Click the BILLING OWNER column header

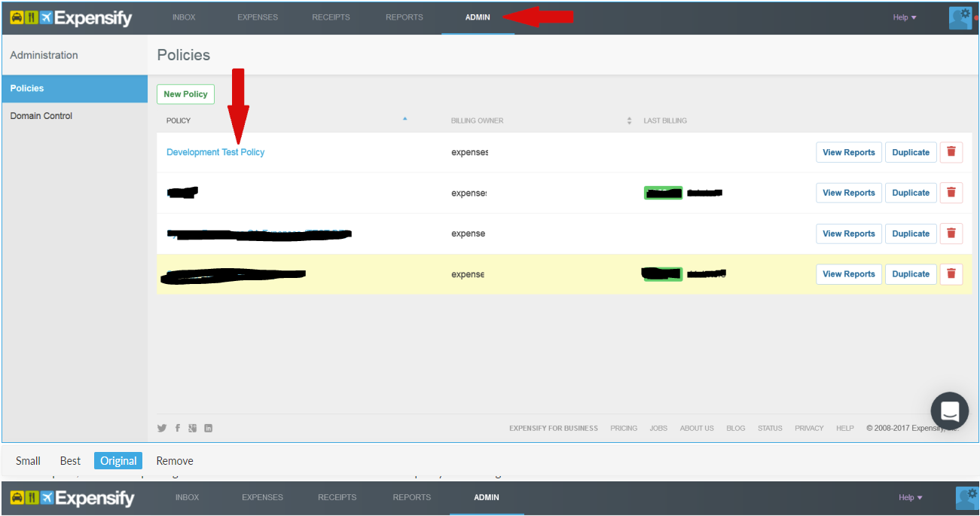[477, 121]
